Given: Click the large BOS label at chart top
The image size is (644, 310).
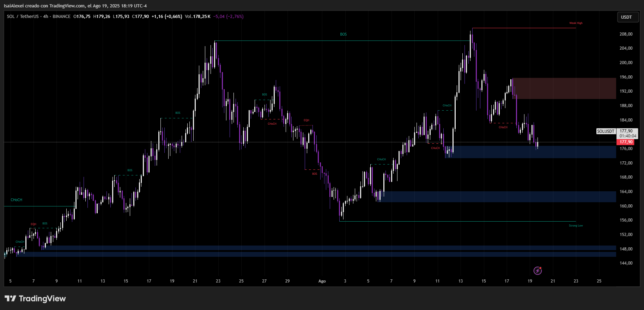Looking at the screenshot, I should point(343,35).
